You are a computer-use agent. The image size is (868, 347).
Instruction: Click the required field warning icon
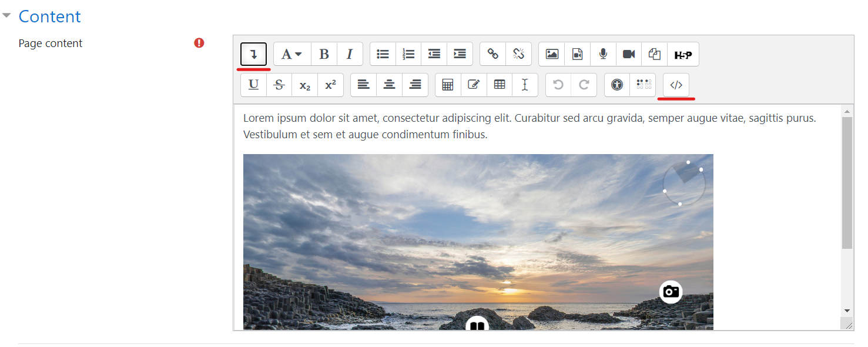[199, 43]
